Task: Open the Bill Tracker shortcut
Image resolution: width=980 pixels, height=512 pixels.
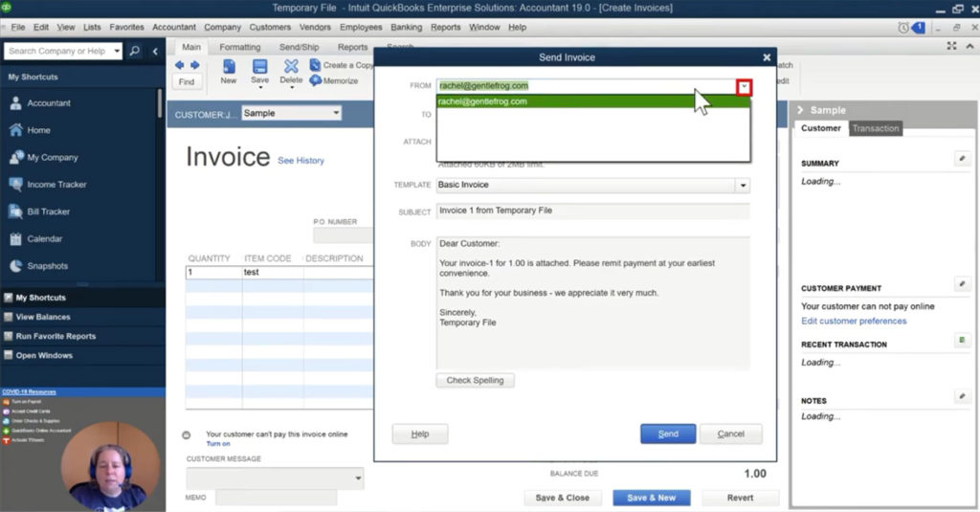Action: [x=48, y=211]
